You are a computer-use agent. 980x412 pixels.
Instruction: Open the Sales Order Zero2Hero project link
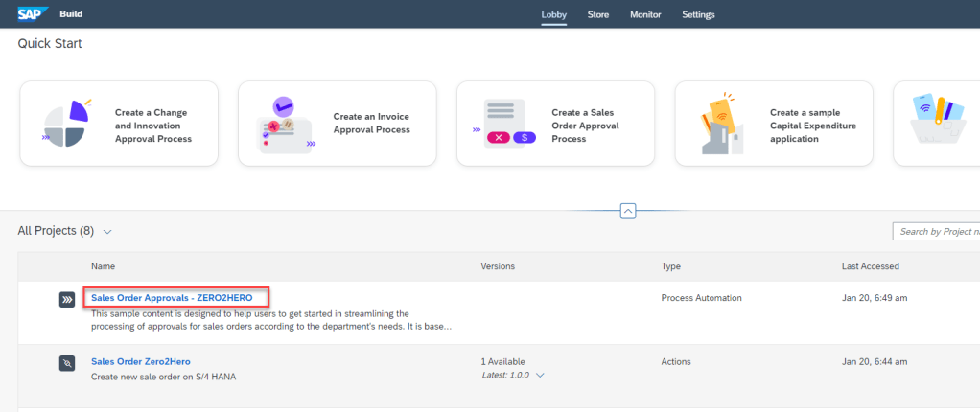click(x=141, y=361)
